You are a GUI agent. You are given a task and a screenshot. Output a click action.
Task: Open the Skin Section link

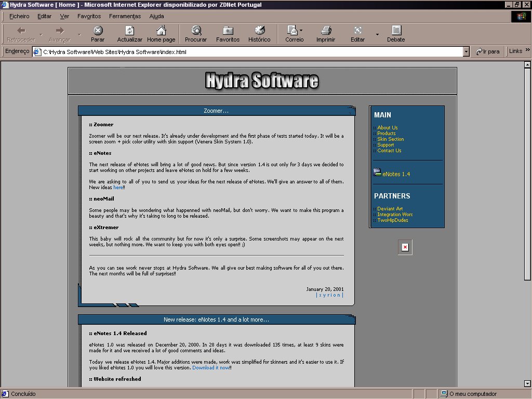[x=390, y=139]
